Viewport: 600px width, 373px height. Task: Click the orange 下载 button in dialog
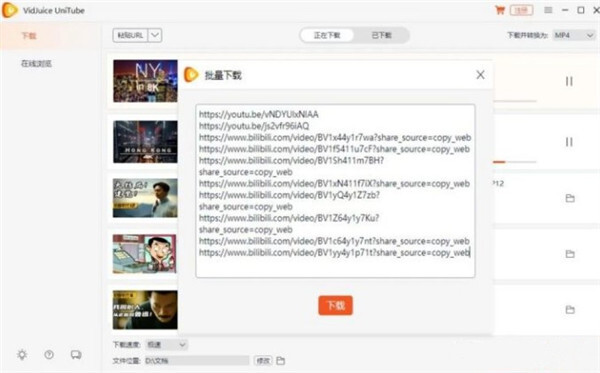[335, 305]
